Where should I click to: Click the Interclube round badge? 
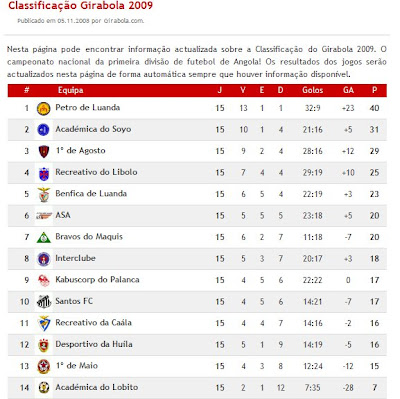point(44,259)
